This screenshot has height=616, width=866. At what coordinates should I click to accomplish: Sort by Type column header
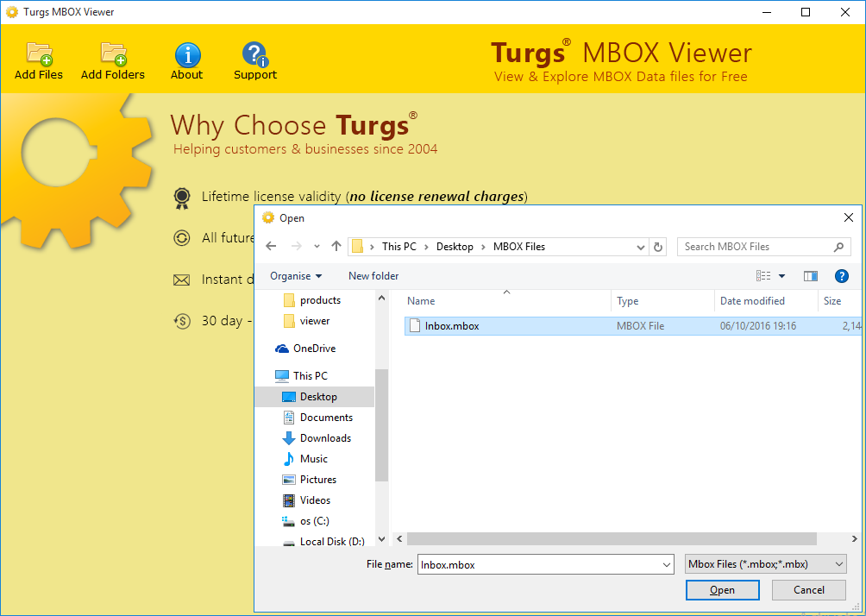pos(627,301)
